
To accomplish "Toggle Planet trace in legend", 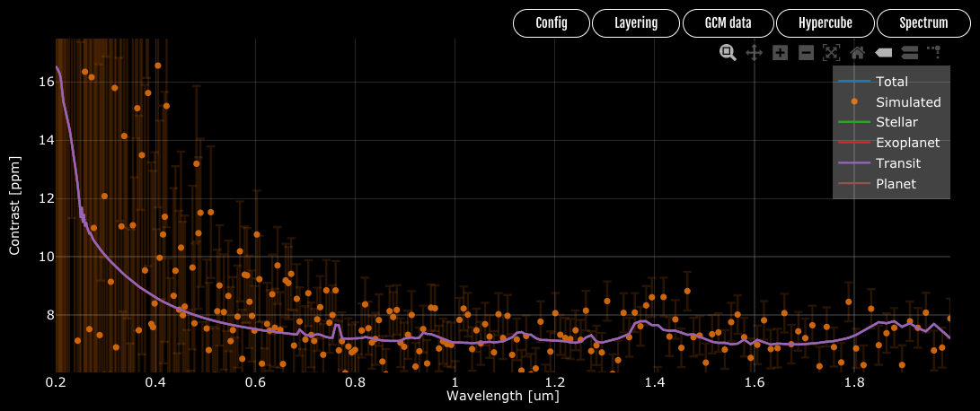I will coord(891,184).
